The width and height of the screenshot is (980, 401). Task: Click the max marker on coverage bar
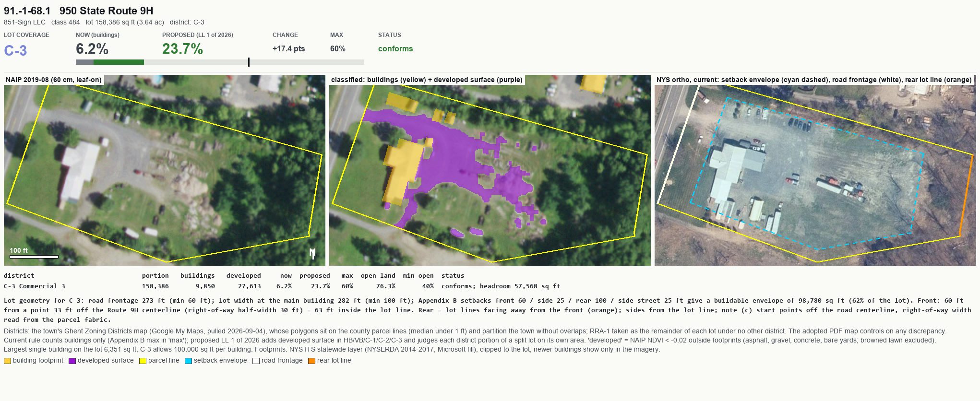tap(249, 62)
